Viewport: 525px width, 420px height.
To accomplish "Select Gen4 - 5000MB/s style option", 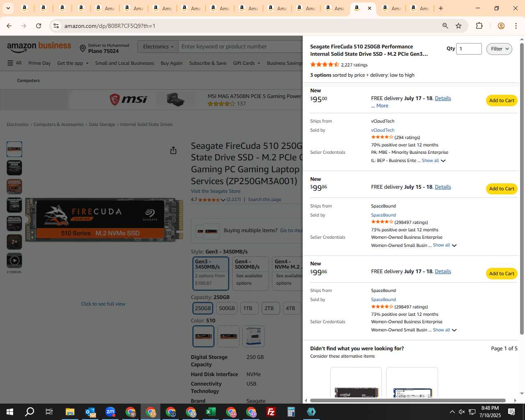I will (x=250, y=274).
